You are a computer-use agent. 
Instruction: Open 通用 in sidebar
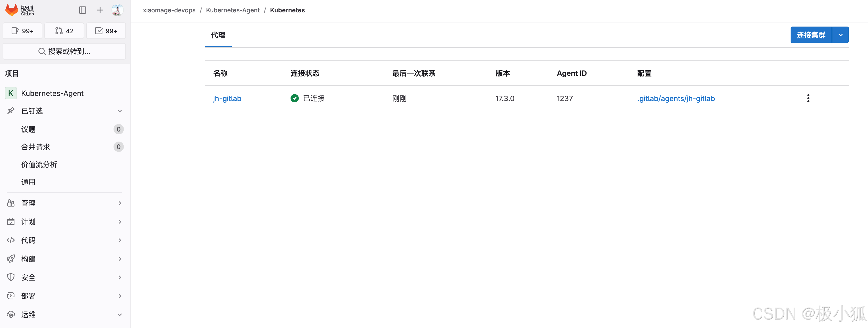[x=28, y=182]
